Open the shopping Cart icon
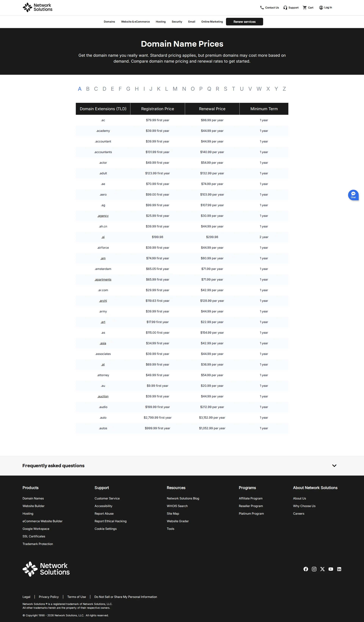The height and width of the screenshot is (622, 364). pos(305,7)
